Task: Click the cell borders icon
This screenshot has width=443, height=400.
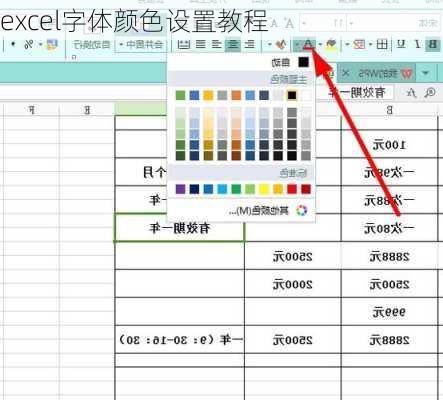Action: [x=382, y=44]
